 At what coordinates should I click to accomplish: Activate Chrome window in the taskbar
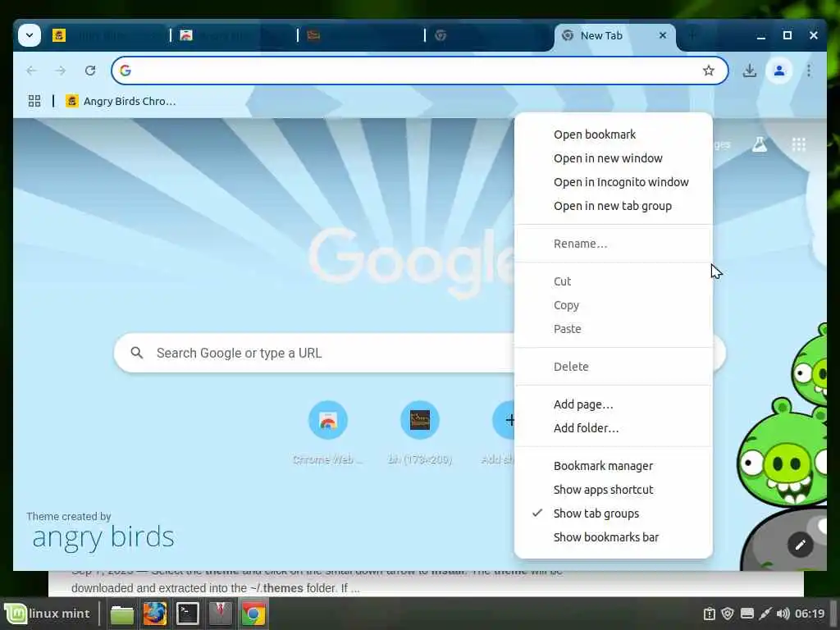point(253,614)
